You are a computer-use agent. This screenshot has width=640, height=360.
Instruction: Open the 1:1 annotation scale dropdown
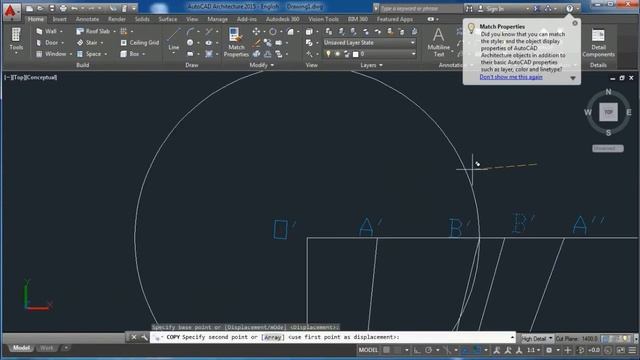[533, 350]
